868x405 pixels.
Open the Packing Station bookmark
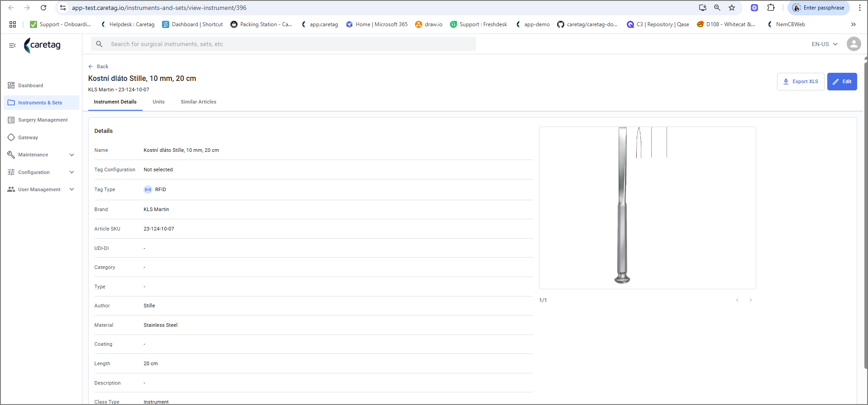click(261, 24)
